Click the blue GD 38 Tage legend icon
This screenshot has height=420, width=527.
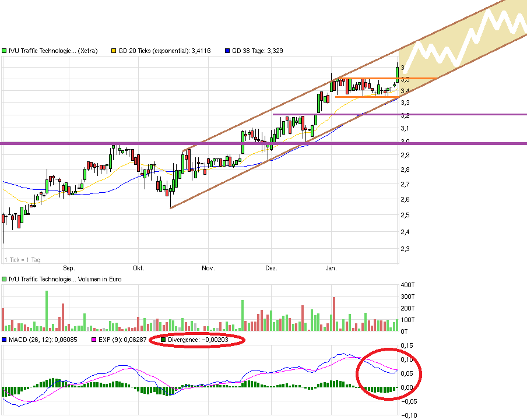227,51
